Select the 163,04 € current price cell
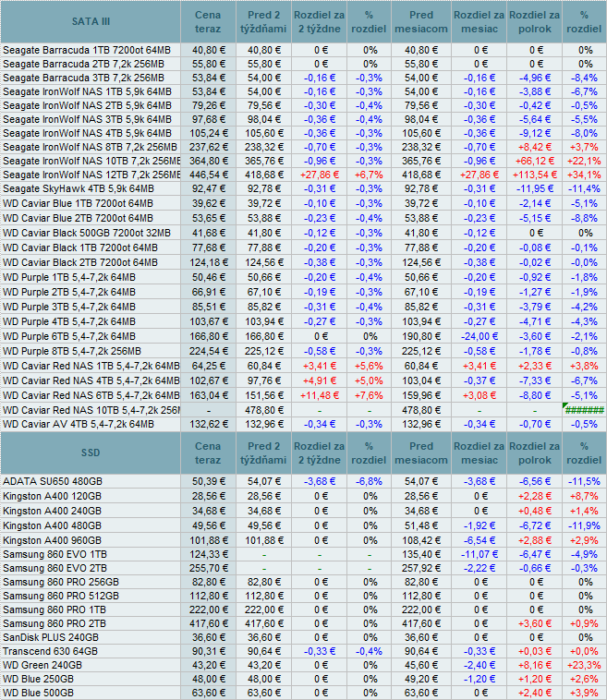Screen dimensions: 607x700 pos(208,395)
